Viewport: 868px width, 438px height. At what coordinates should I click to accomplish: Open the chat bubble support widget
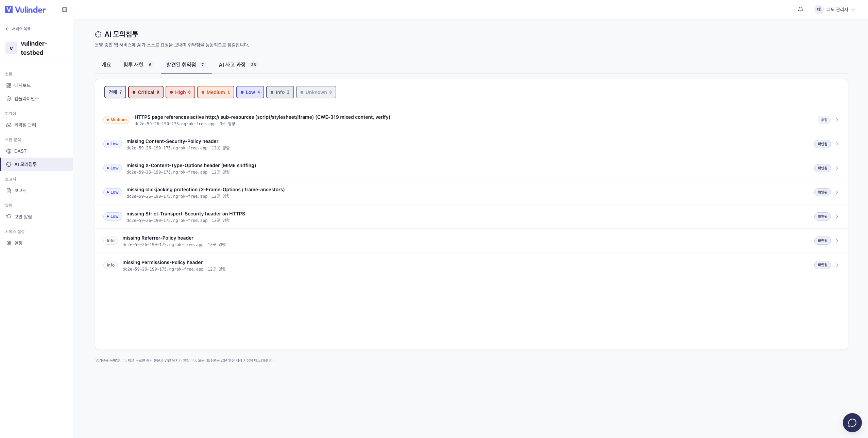click(852, 422)
